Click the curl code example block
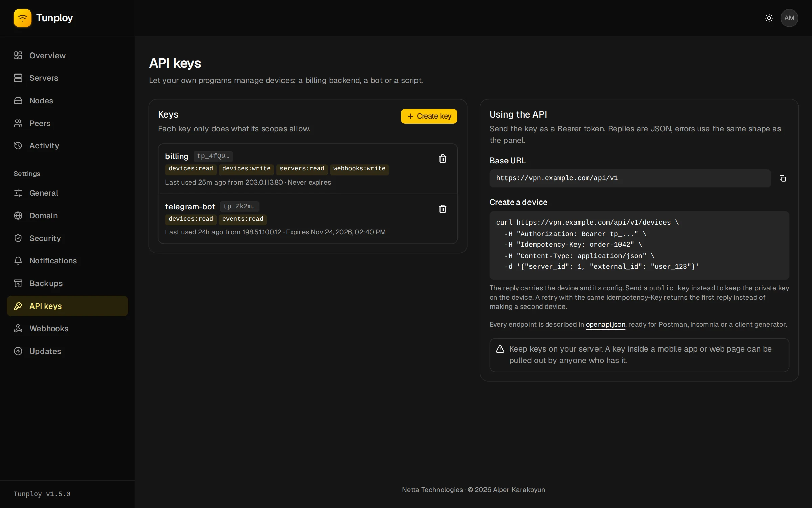Screen dimensions: 812x508 (x=639, y=245)
